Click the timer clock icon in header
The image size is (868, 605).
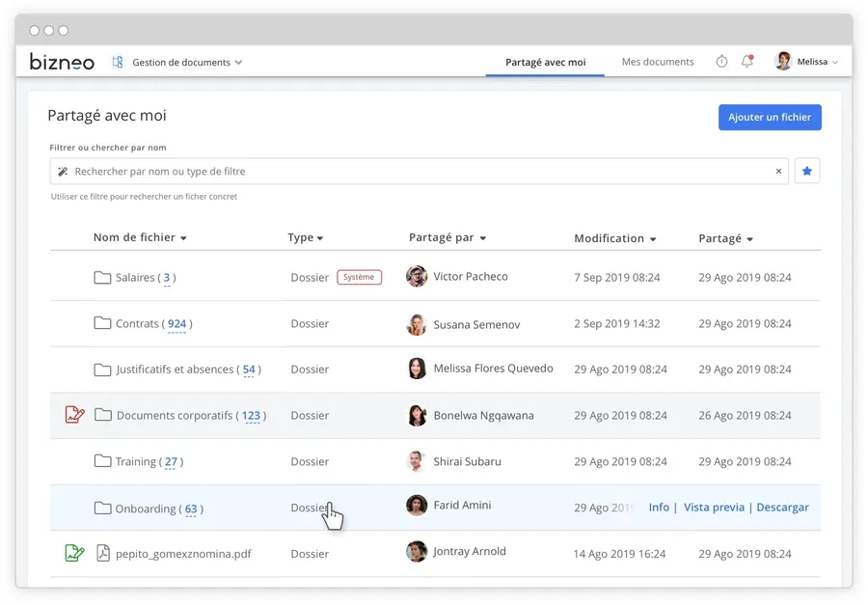[721, 62]
